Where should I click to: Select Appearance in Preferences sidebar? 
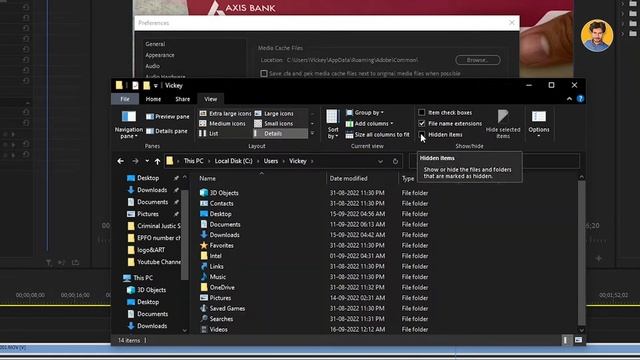coord(160,55)
